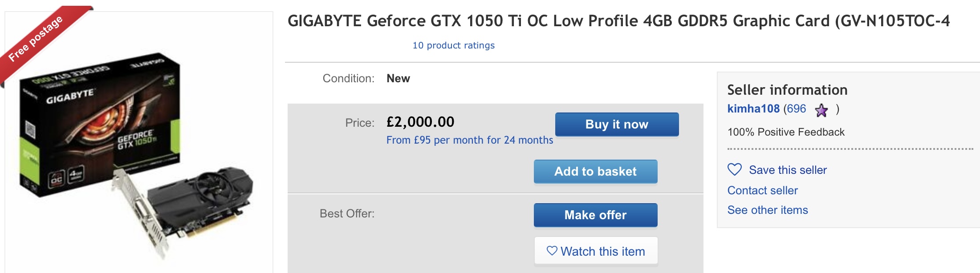The height and width of the screenshot is (273, 980).
Task: Open the £95 per month financing link
Action: tap(470, 140)
